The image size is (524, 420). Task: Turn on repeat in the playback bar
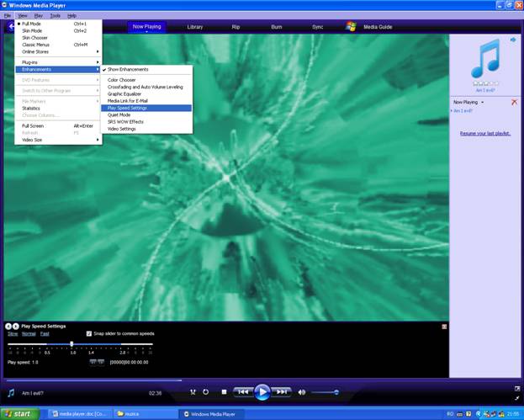coord(205,392)
